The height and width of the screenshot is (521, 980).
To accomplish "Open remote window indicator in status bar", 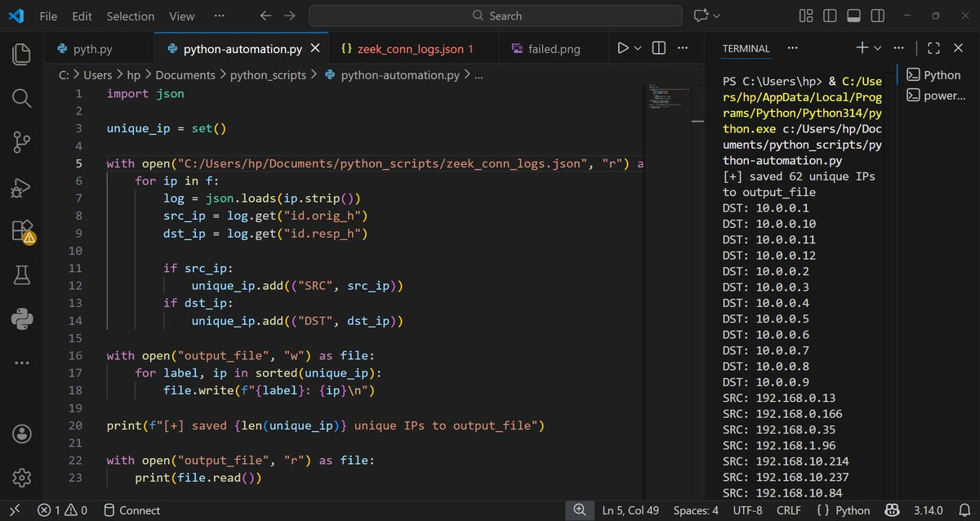I will tap(14, 510).
